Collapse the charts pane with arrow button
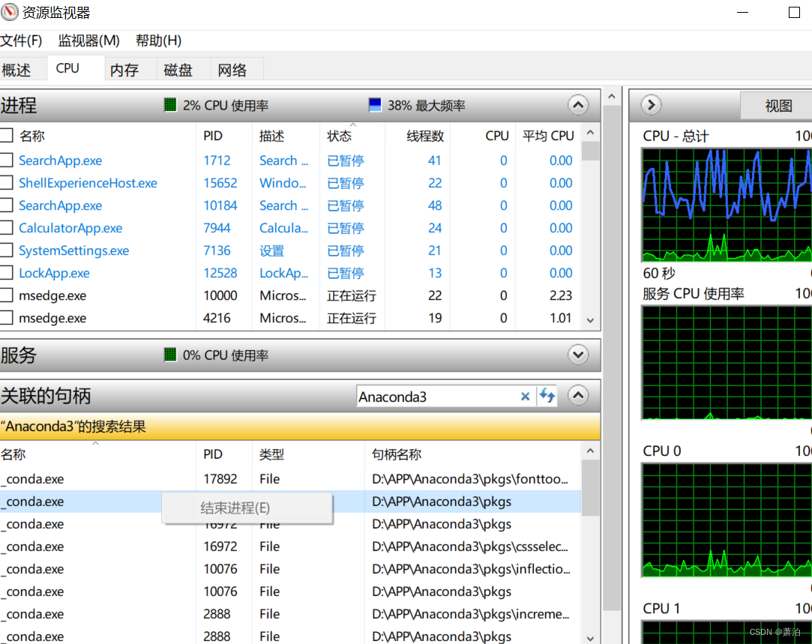The height and width of the screenshot is (644, 812). pyautogui.click(x=652, y=105)
